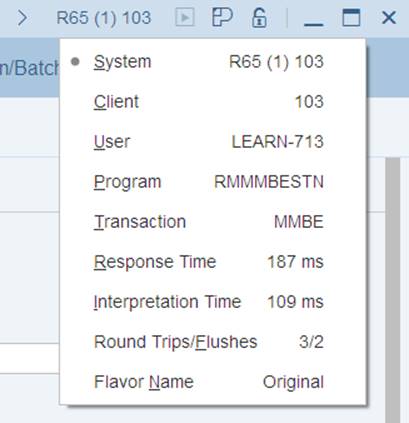Click the 103 client value
This screenshot has height=423, width=409.
[309, 102]
